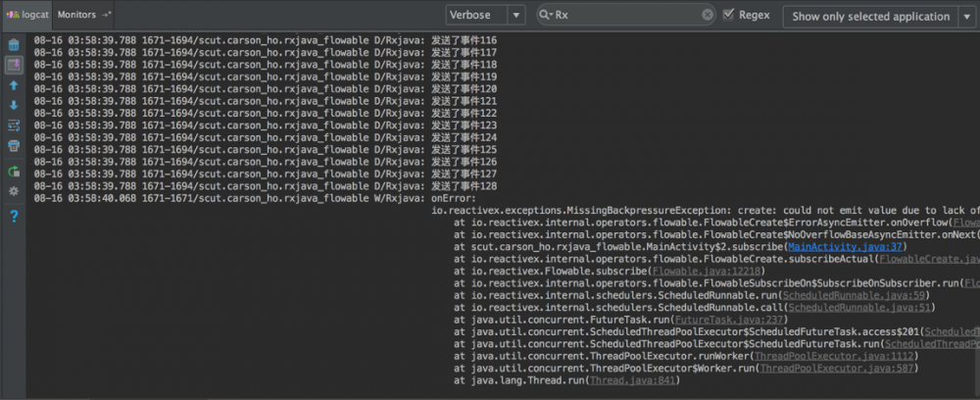Click the W/Rxjava: onError log line
Image resolution: width=980 pixels, height=400 pixels.
pyautogui.click(x=255, y=199)
